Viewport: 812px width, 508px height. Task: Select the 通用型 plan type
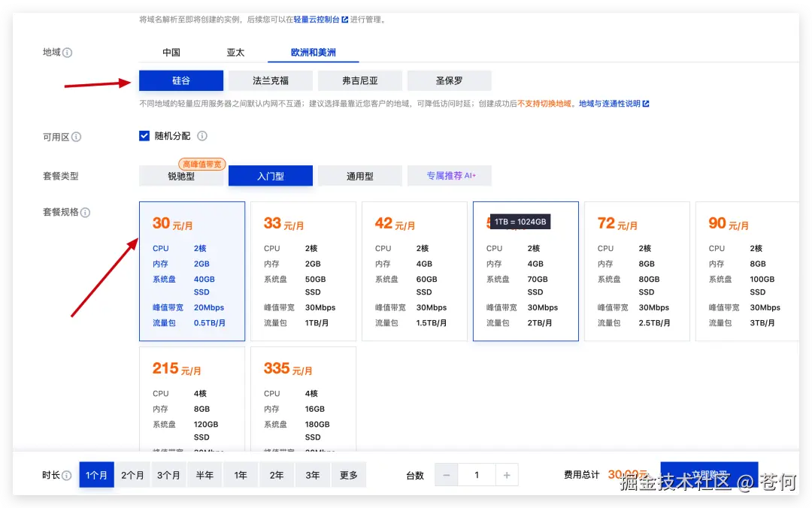(x=359, y=175)
